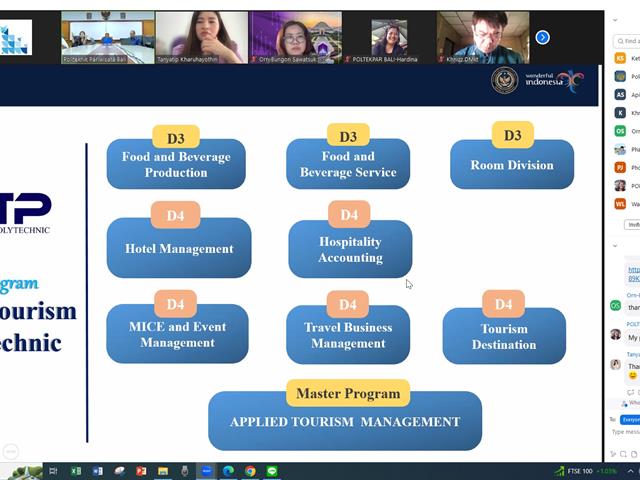Switch to the Zoom taskbar icon
The image size is (640, 480).
point(207,471)
